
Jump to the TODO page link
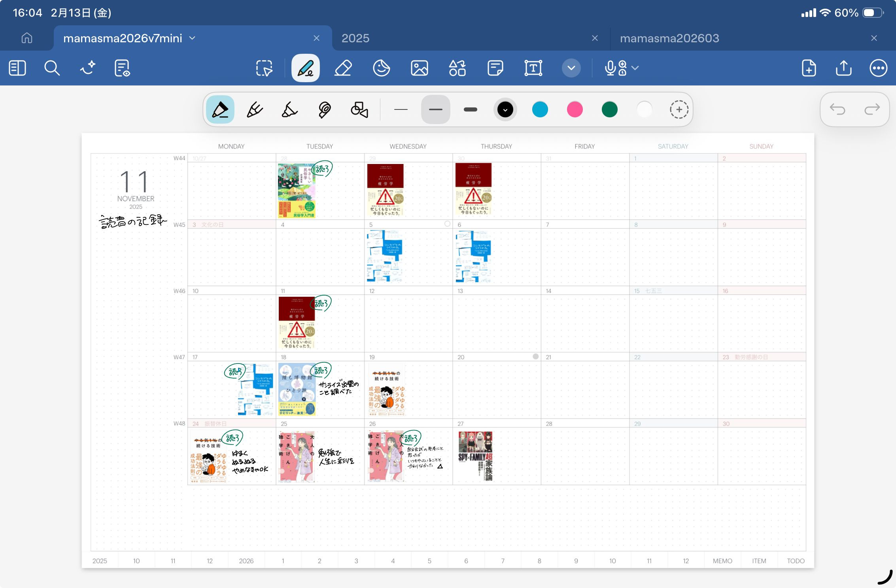tap(795, 561)
